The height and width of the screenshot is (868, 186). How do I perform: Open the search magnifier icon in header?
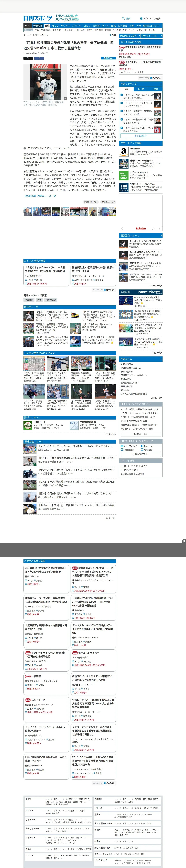tap(123, 19)
